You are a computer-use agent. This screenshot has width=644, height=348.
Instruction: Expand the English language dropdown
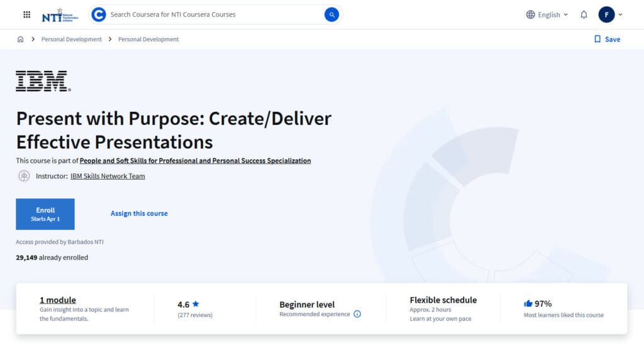[x=547, y=14]
